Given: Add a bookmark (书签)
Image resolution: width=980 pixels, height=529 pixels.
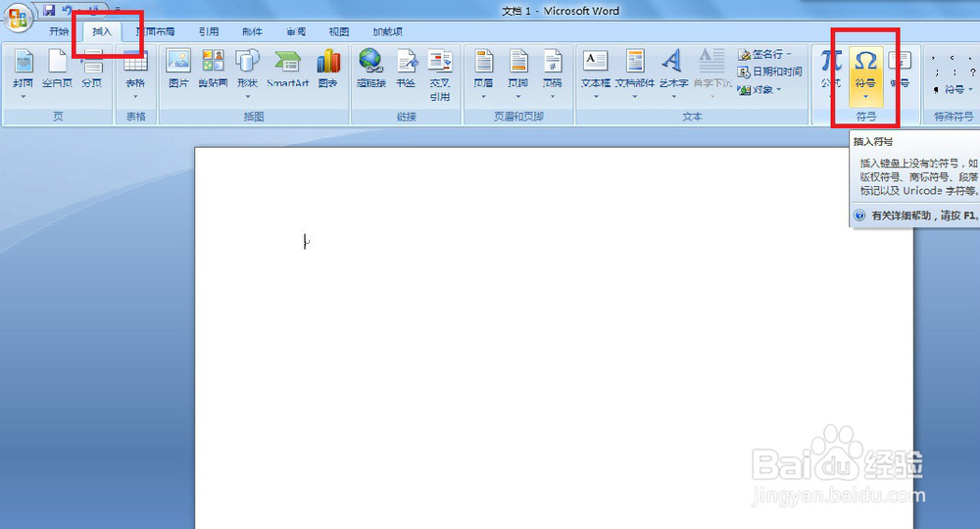Looking at the screenshot, I should 406,69.
